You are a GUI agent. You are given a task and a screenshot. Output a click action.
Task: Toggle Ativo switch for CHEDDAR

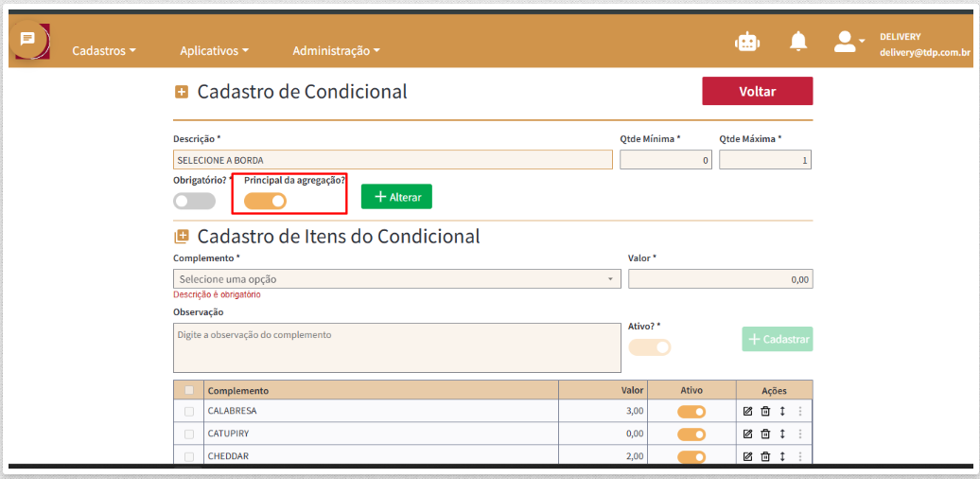(691, 456)
